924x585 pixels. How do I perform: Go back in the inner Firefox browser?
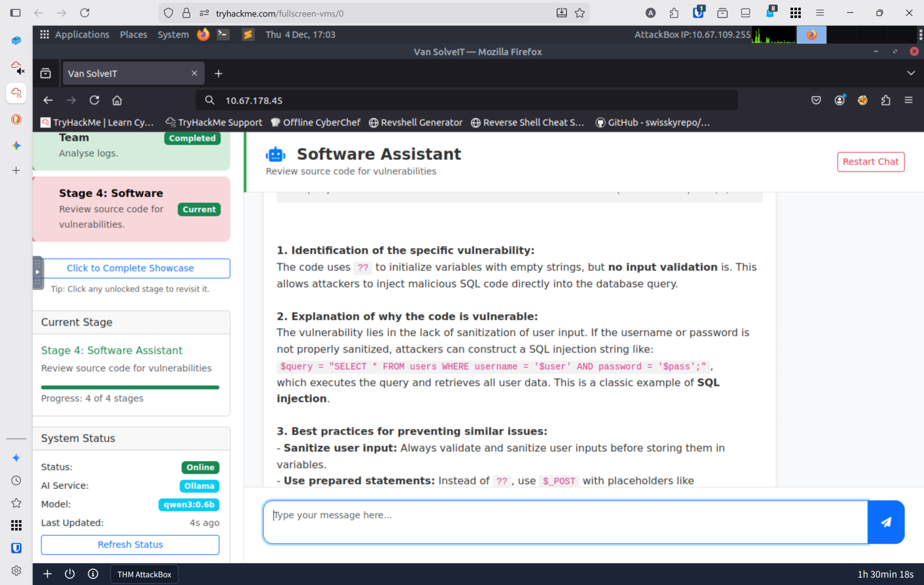click(48, 100)
